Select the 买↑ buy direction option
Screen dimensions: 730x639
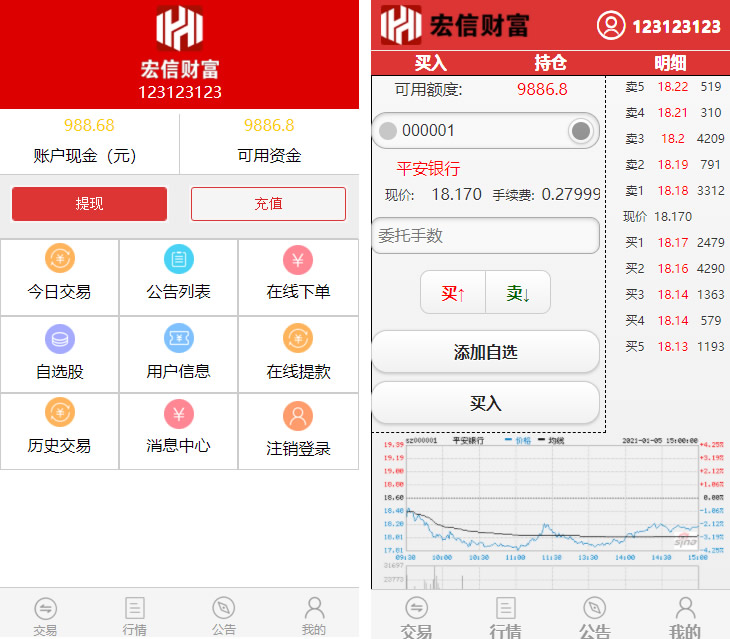coord(454,293)
